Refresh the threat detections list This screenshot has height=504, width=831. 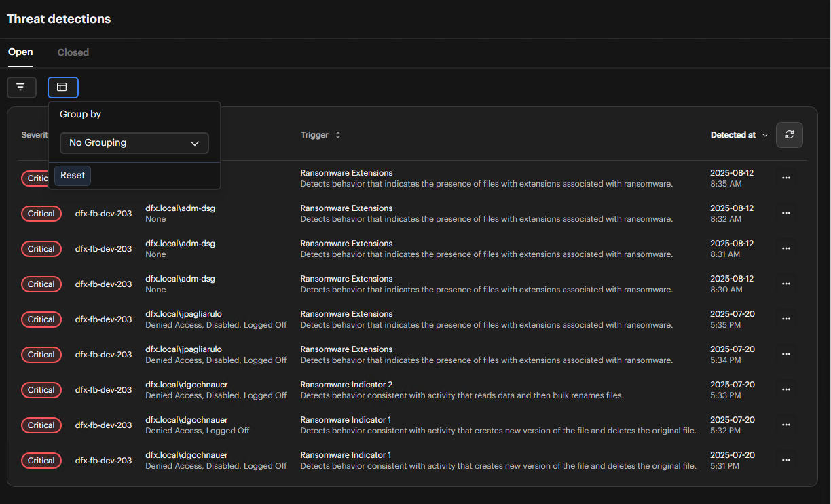(790, 134)
